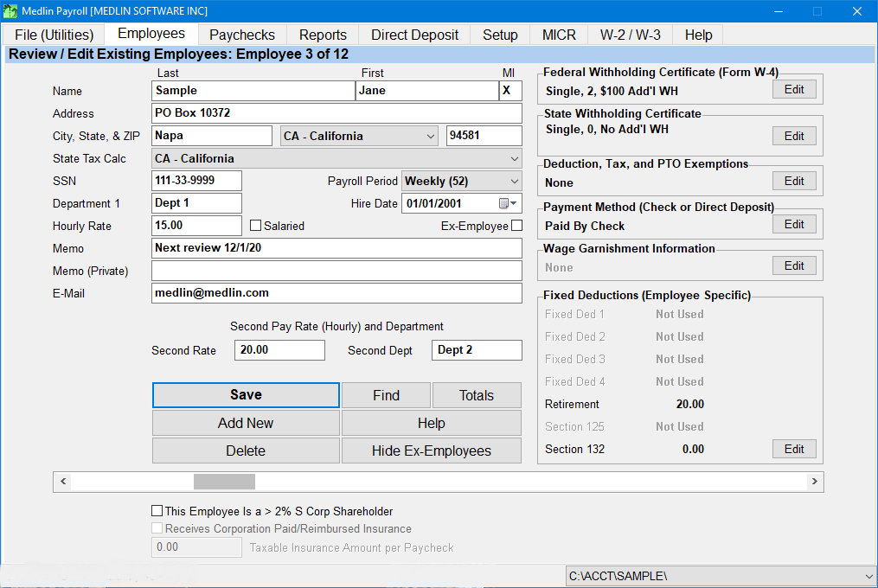
Task: Click the Medlin Payroll title bar icon
Action: (10, 11)
